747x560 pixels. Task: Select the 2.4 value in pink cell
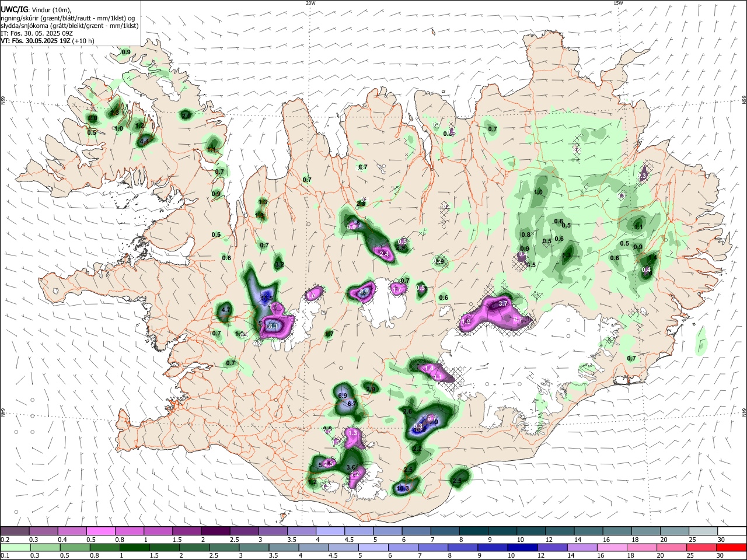click(383, 254)
